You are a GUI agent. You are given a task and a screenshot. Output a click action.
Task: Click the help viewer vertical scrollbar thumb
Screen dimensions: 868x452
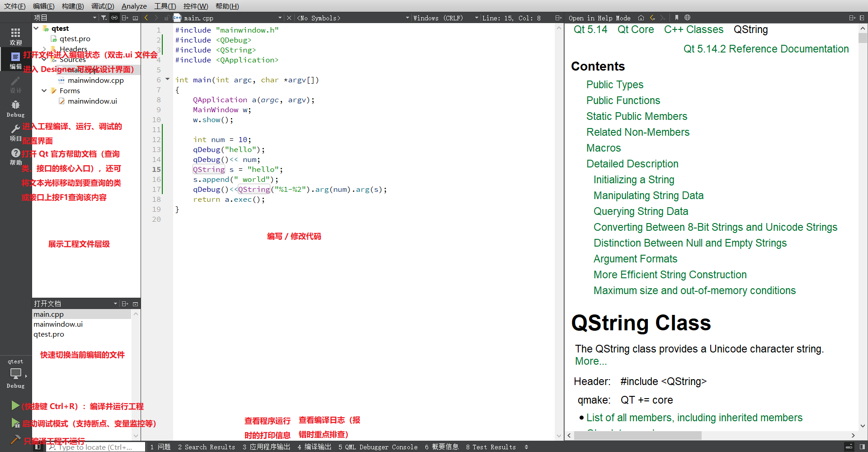(x=863, y=38)
